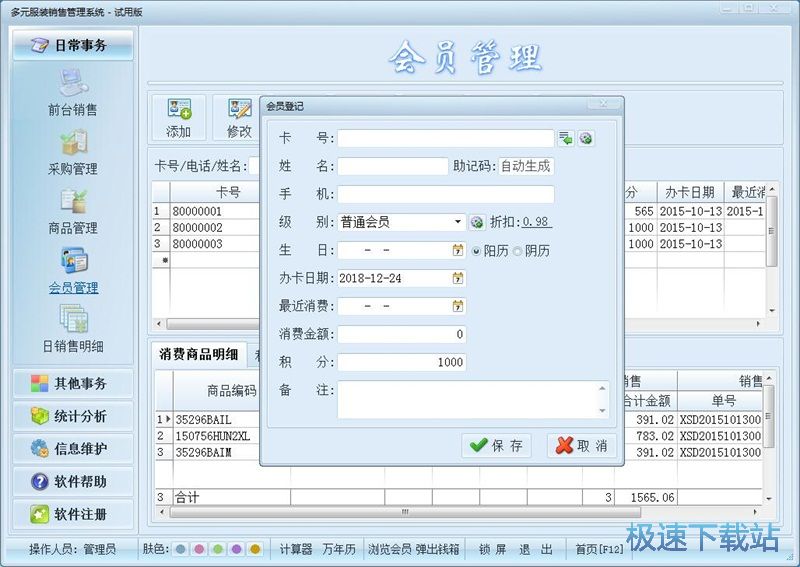Click the 办卡日期 column header
This screenshot has height=567, width=800.
click(x=690, y=192)
